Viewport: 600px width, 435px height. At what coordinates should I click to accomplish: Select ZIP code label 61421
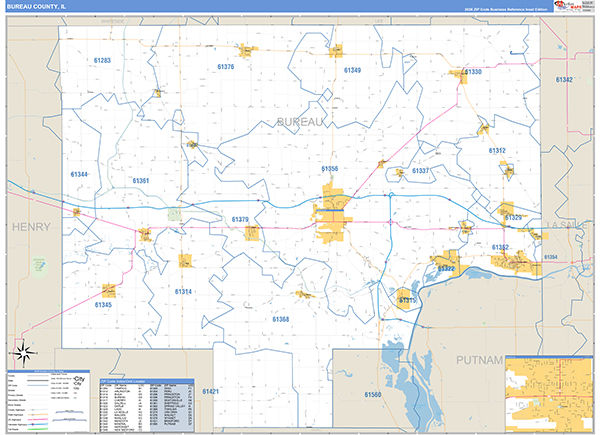pyautogui.click(x=210, y=391)
